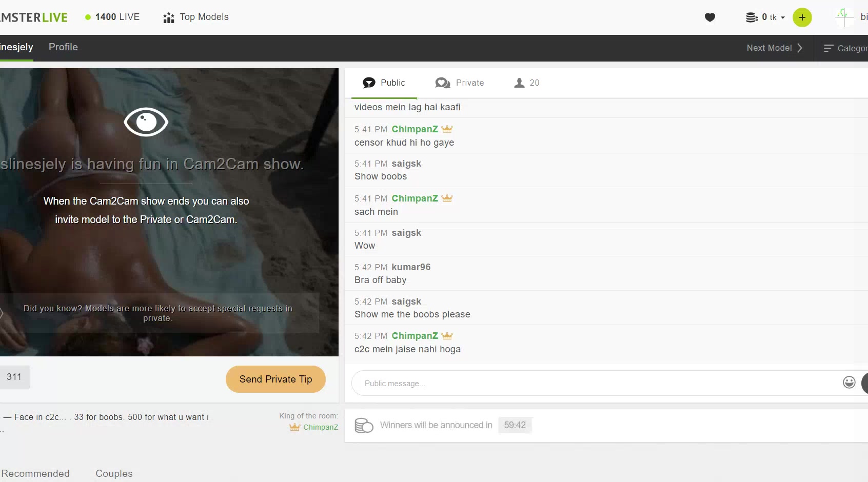Open the Profile tab

63,47
